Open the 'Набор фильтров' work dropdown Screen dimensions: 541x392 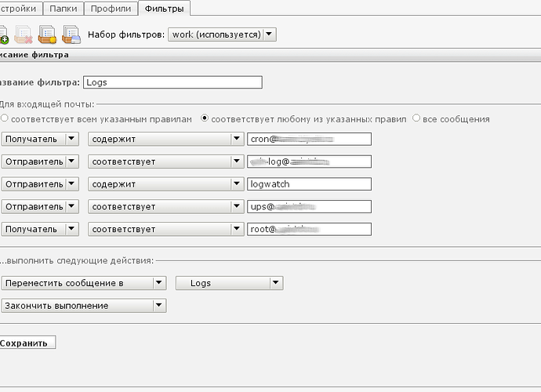click(x=222, y=34)
